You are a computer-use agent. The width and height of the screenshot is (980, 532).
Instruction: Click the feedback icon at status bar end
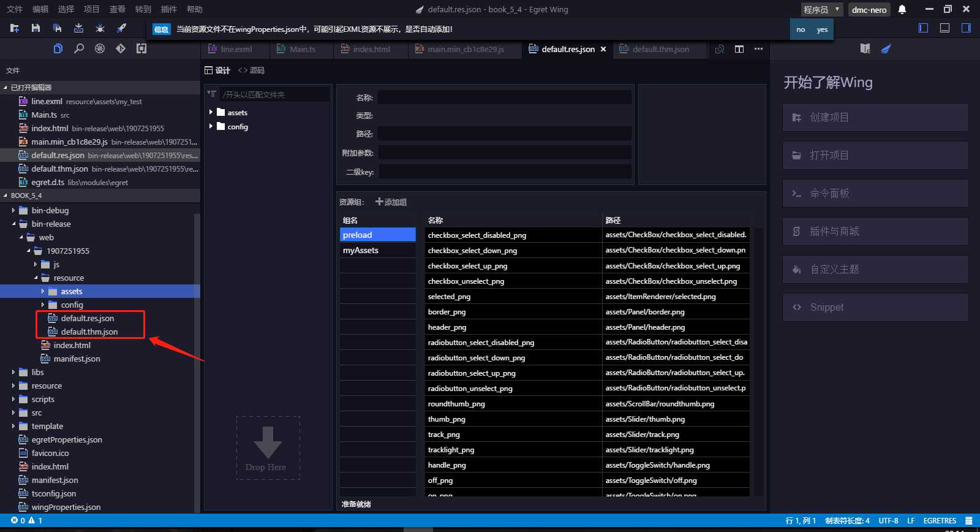click(969, 520)
